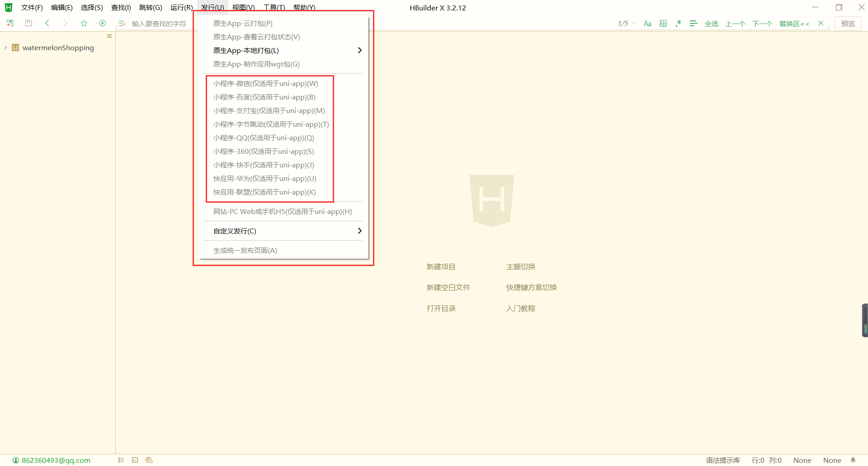Click the outline list icon in status bar

point(121,460)
